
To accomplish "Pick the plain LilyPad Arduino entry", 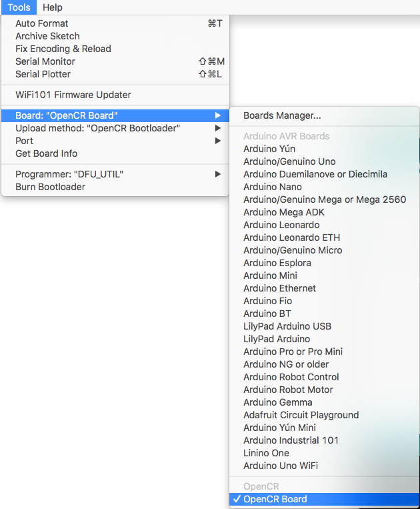I will coord(324,339).
